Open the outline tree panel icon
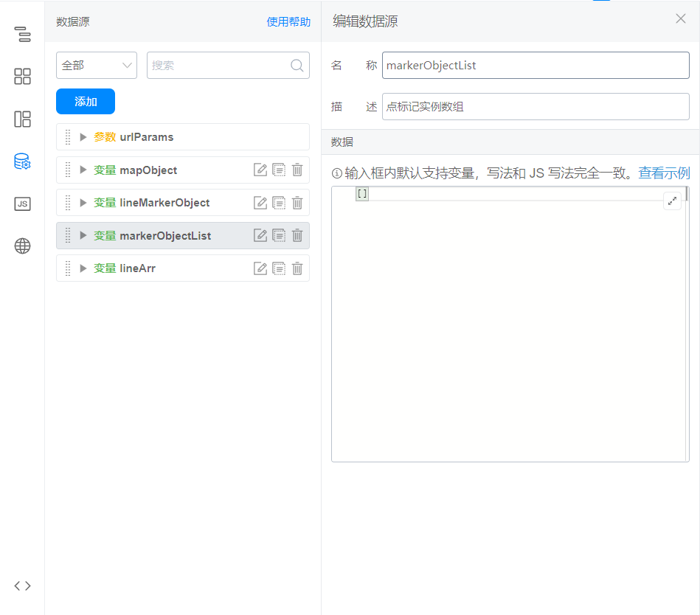 pos(22,34)
